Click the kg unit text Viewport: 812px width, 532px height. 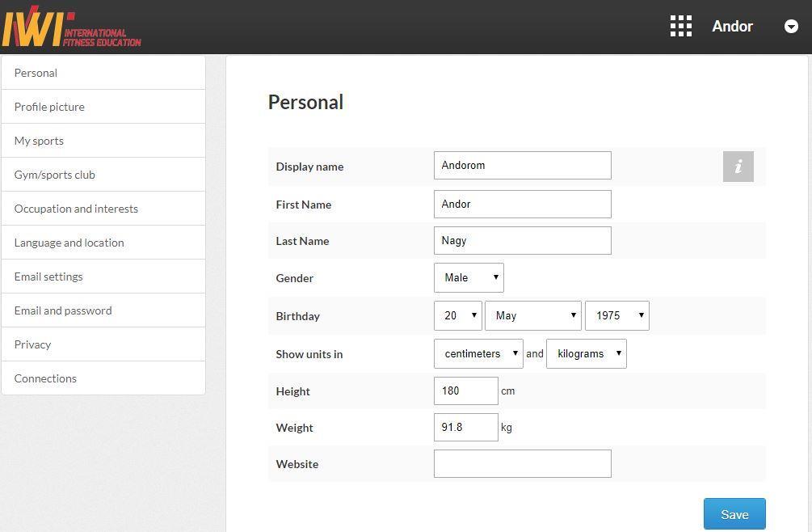click(x=507, y=428)
